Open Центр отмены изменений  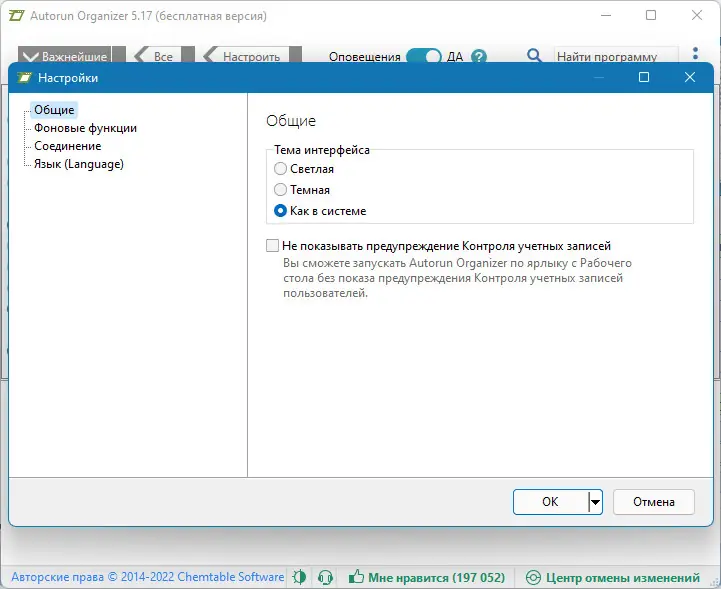click(x=623, y=578)
